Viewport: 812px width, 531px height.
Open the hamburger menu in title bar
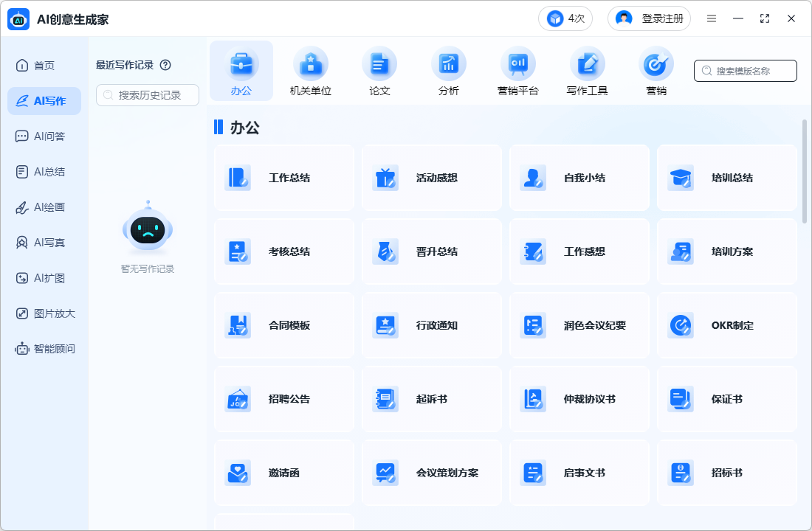click(712, 18)
